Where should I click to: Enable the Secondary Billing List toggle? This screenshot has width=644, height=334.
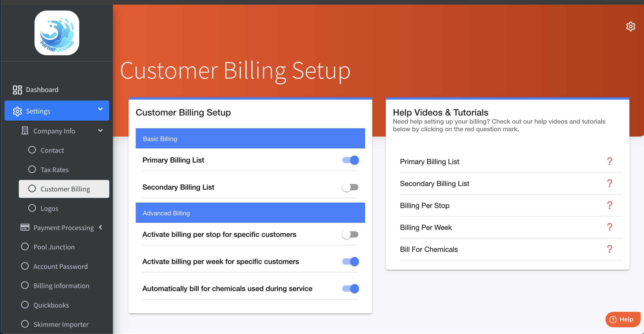click(350, 187)
